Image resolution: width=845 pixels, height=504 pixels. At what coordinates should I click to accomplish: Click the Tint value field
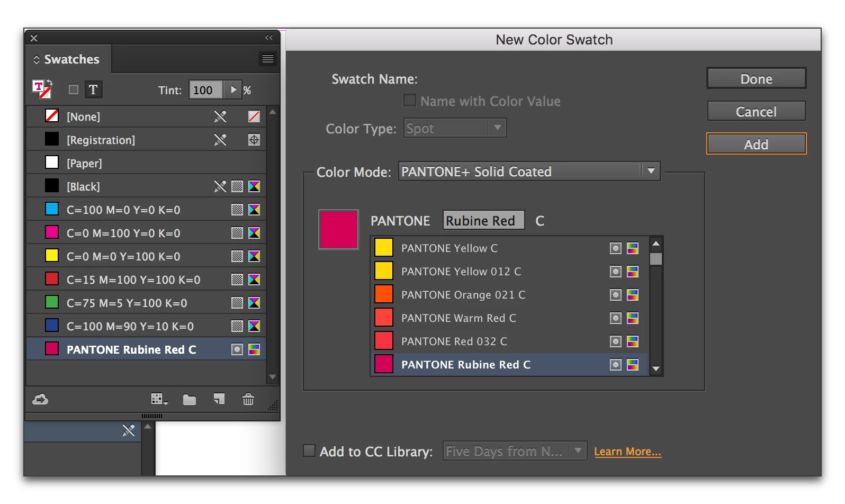[x=206, y=90]
